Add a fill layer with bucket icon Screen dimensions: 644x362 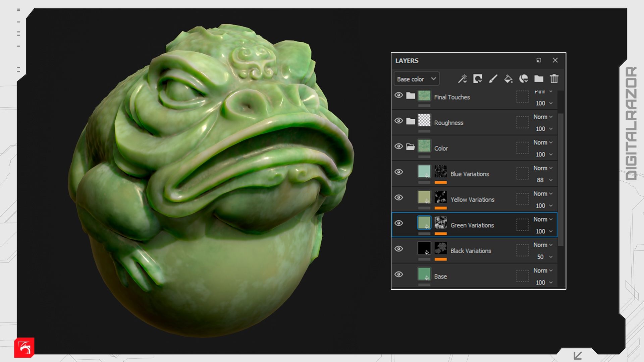[508, 79]
